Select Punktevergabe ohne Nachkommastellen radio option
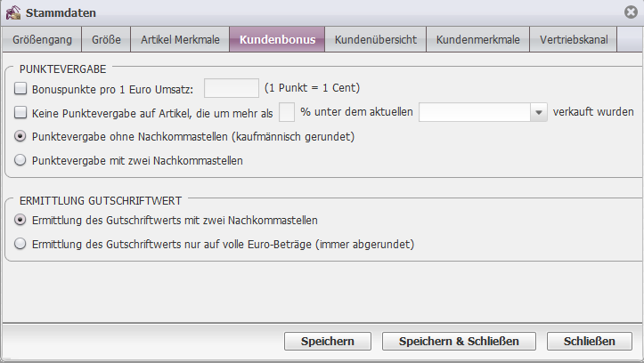This screenshot has height=363, width=644. [20, 136]
